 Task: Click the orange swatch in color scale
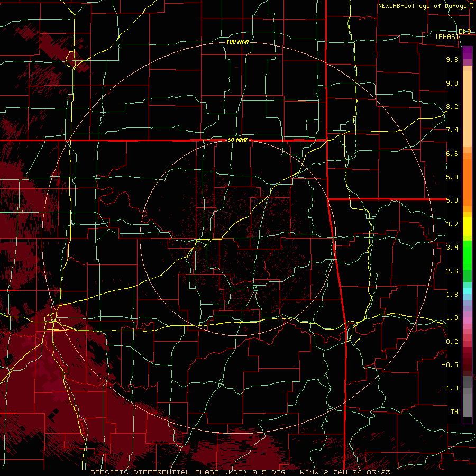click(467, 182)
